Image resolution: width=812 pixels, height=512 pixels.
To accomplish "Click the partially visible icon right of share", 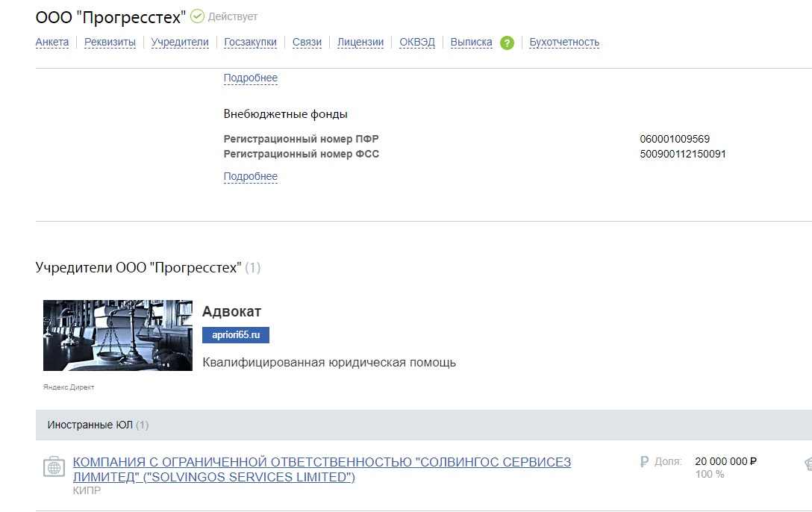I will point(807,464).
